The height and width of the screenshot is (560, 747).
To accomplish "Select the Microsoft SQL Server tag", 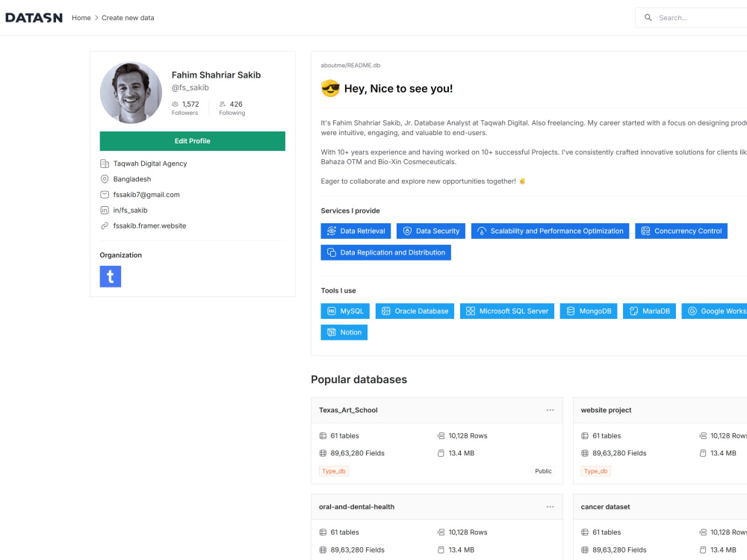I will coord(507,311).
